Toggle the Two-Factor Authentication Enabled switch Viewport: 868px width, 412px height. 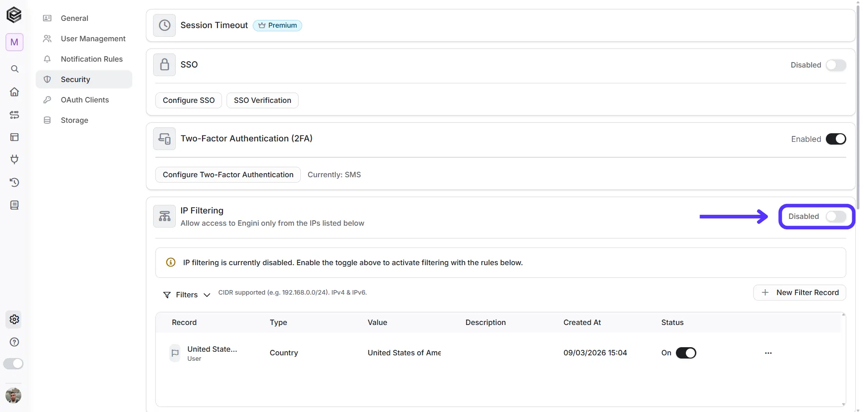836,139
